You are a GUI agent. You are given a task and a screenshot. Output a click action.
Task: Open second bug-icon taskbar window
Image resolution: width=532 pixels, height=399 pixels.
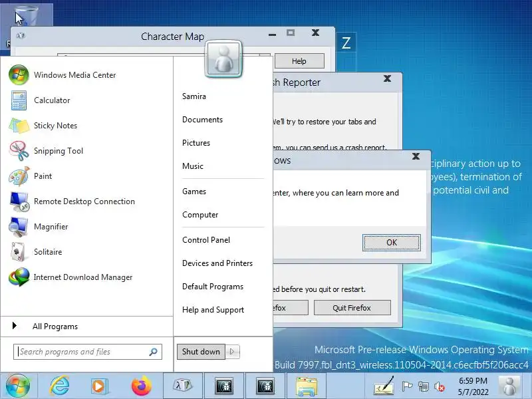pyautogui.click(x=265, y=386)
